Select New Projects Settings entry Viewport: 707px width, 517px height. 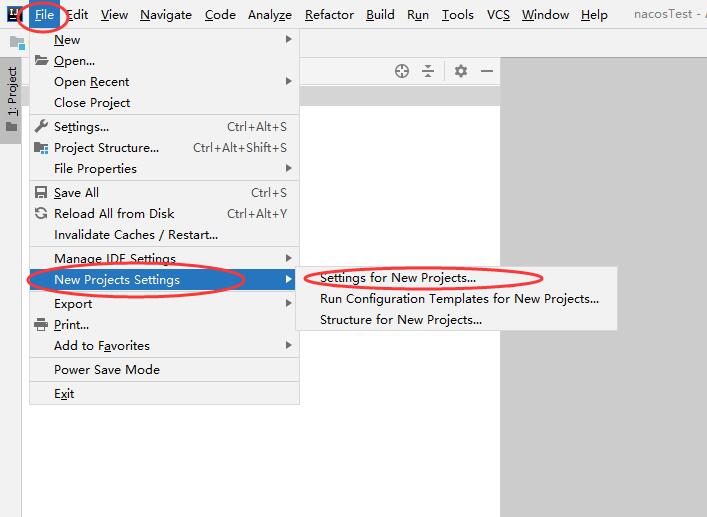pyautogui.click(x=162, y=279)
